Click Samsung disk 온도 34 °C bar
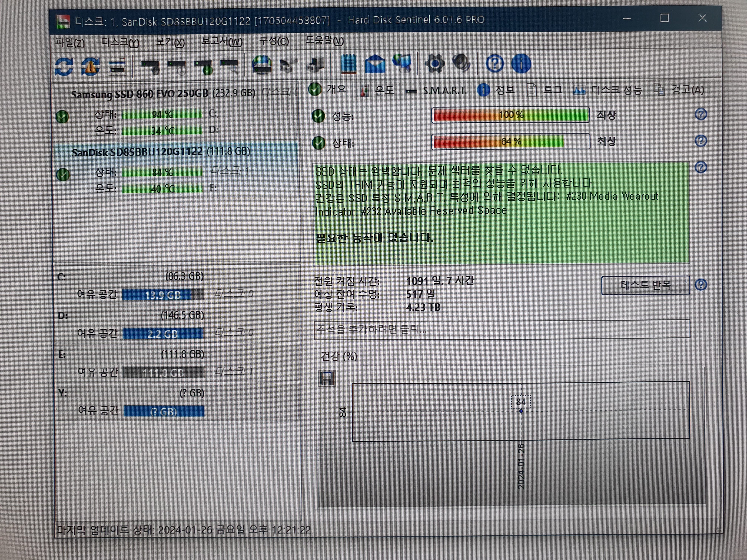747x560 pixels. click(162, 130)
